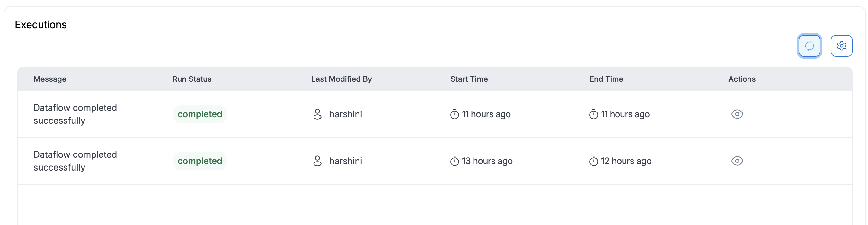
Task: Click the Actions column header
Action: tap(742, 79)
